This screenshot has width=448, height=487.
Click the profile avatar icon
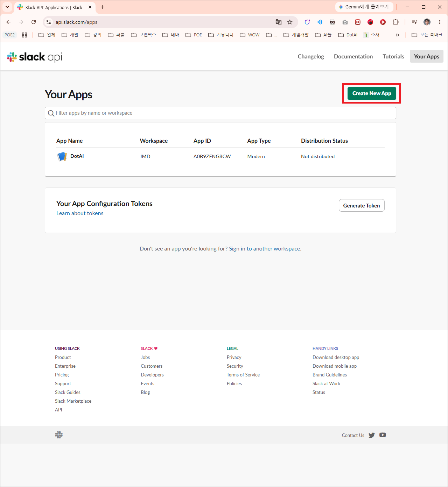click(x=427, y=22)
